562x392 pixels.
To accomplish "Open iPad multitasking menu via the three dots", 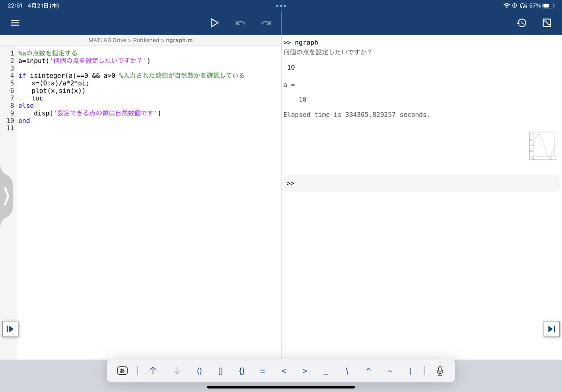I will coord(281,6).
